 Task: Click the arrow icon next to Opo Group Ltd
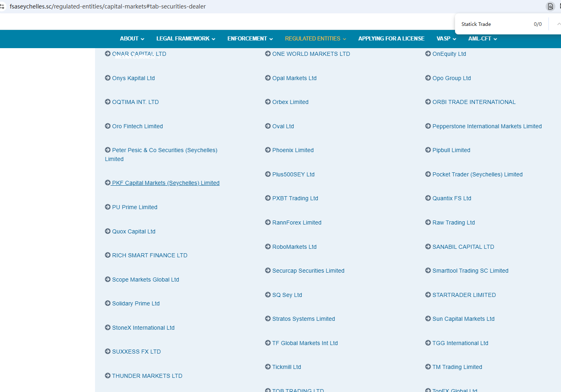pos(428,78)
